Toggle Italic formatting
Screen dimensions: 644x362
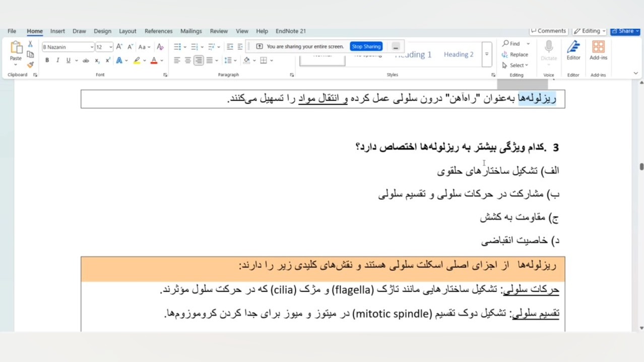pos(57,60)
